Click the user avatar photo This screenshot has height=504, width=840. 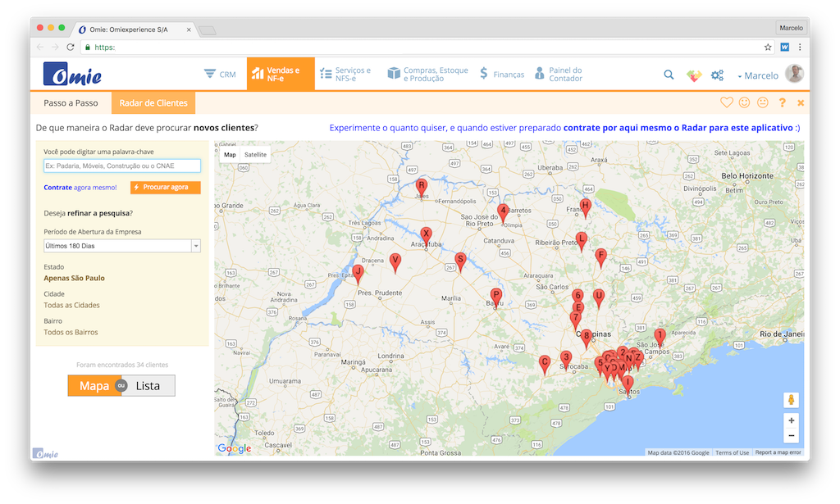pos(794,74)
